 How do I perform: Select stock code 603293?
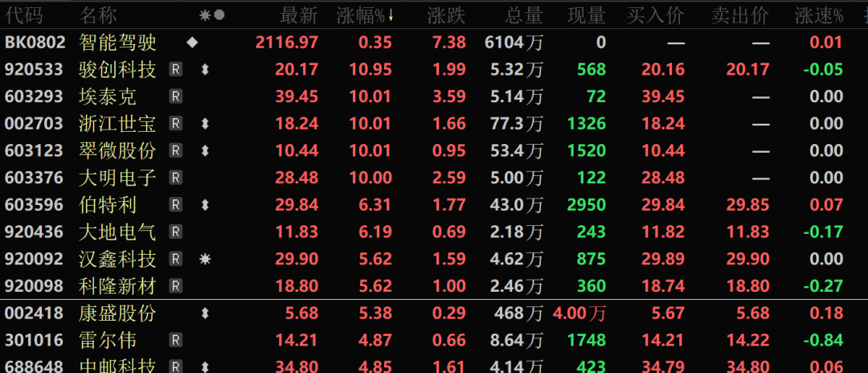click(33, 96)
